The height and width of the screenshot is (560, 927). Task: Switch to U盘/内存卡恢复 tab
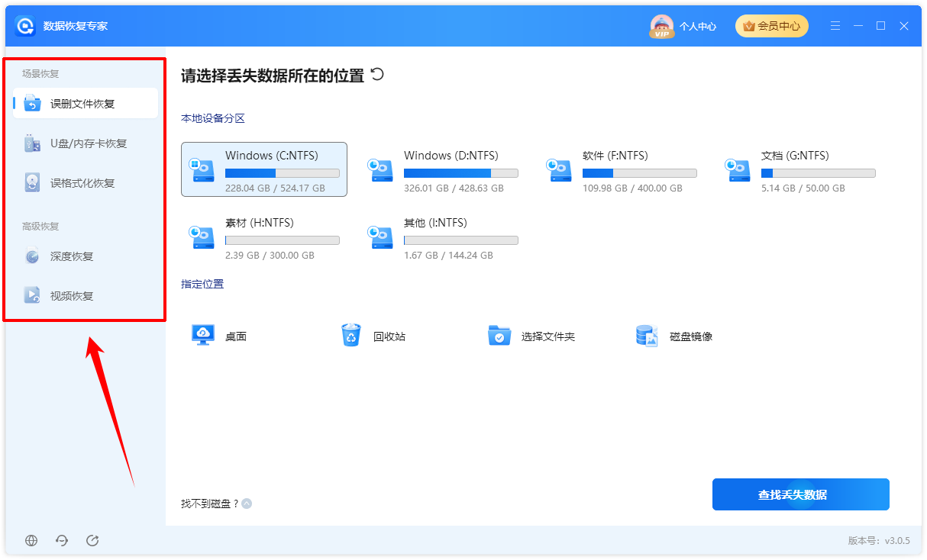86,143
